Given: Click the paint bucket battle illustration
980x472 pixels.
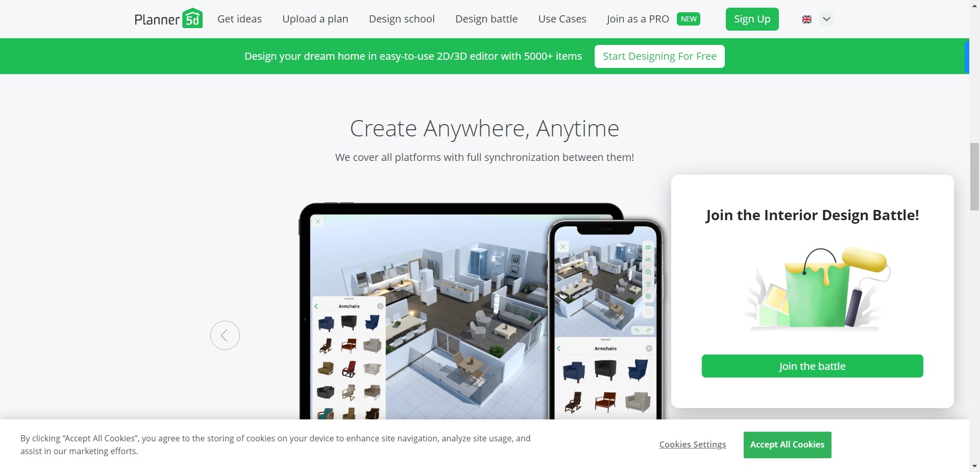Looking at the screenshot, I should tap(818, 289).
